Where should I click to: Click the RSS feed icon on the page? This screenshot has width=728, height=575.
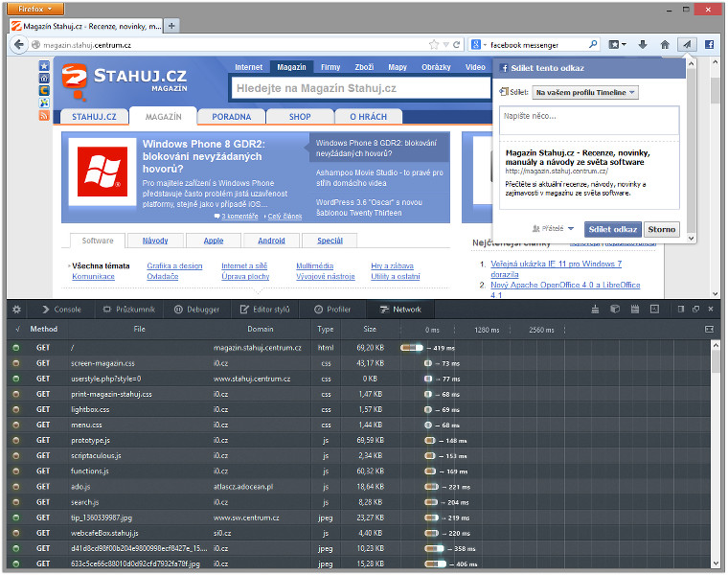[x=44, y=116]
